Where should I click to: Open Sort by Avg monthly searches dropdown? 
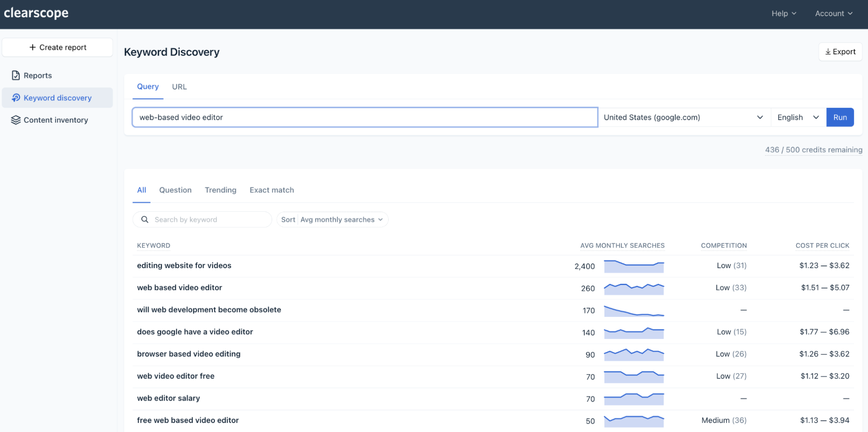(332, 219)
